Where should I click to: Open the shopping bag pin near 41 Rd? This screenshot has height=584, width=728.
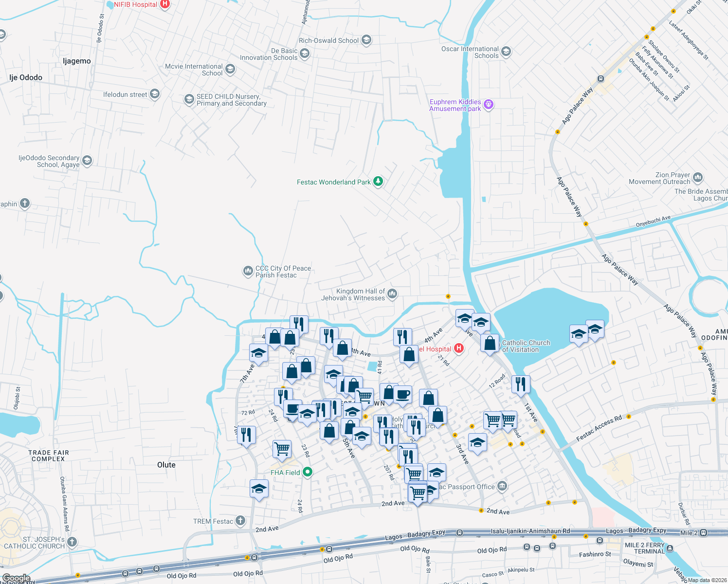click(409, 354)
